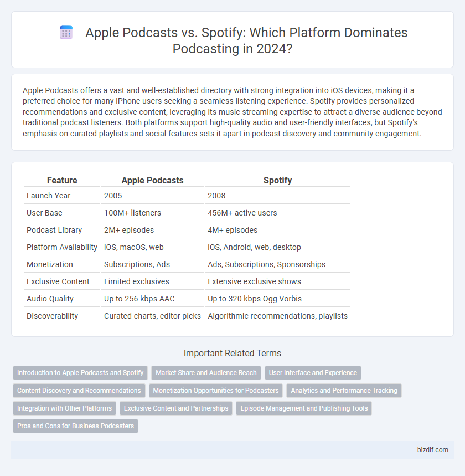
Task: Click the Algorithmic recommendations, playlists cell
Action: 277,316
